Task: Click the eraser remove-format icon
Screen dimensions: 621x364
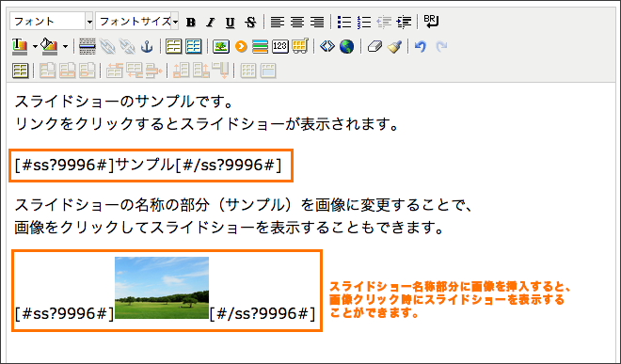Action: pyautogui.click(x=374, y=47)
